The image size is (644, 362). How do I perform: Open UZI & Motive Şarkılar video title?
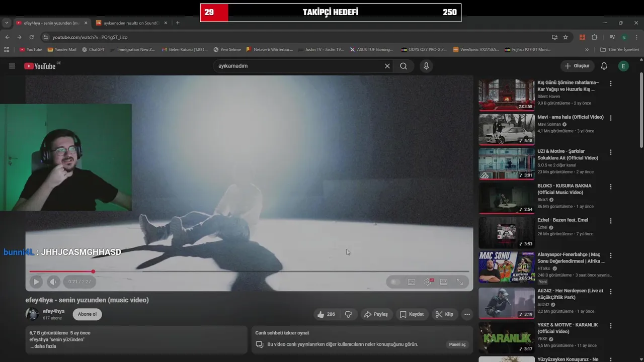(x=568, y=154)
